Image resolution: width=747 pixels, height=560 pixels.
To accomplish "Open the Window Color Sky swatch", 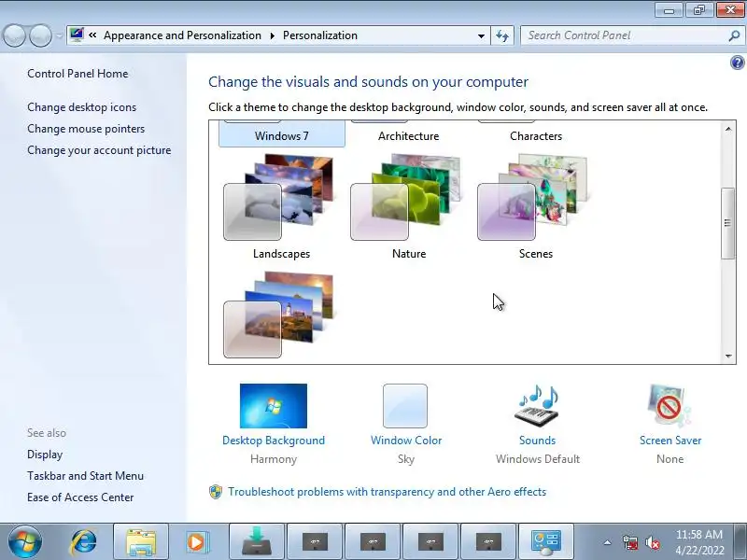I will click(x=405, y=406).
